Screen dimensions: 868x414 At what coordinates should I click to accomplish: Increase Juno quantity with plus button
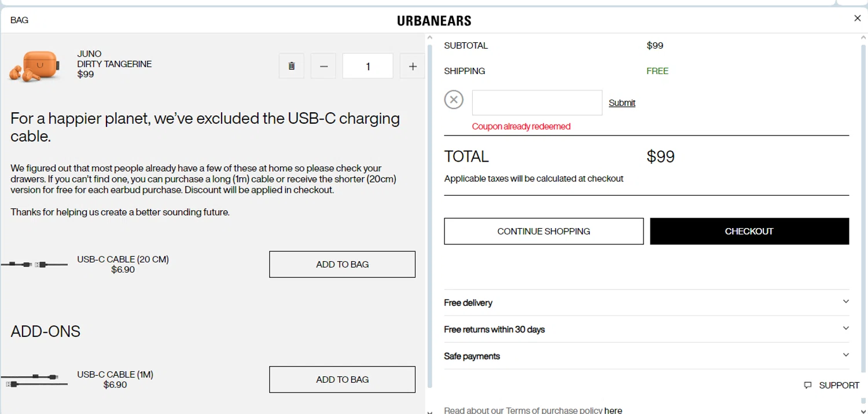pyautogui.click(x=413, y=66)
